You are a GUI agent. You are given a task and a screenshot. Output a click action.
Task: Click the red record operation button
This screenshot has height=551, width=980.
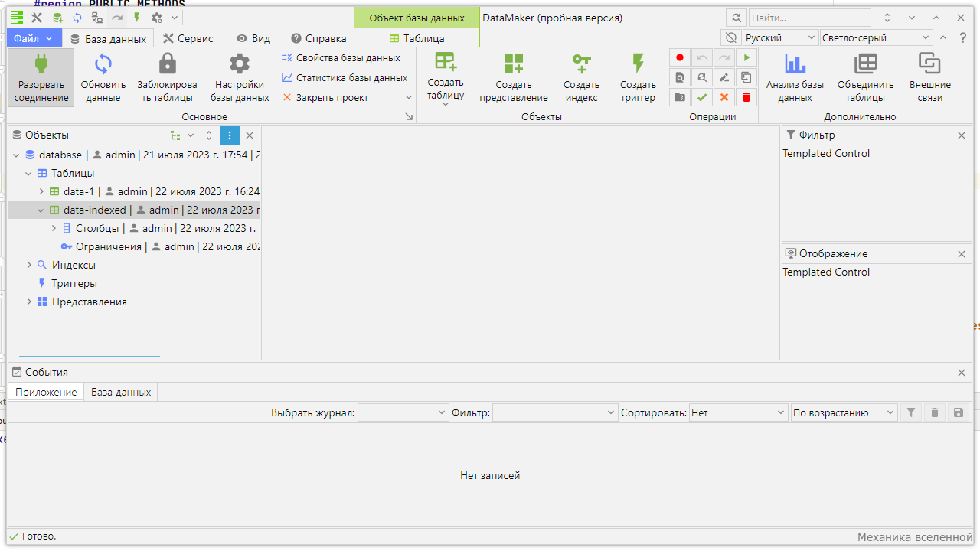pos(680,57)
